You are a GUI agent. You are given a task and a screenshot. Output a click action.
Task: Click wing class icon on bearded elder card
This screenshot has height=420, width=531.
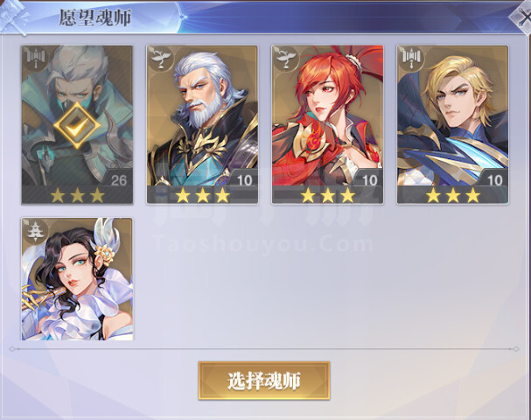point(160,58)
